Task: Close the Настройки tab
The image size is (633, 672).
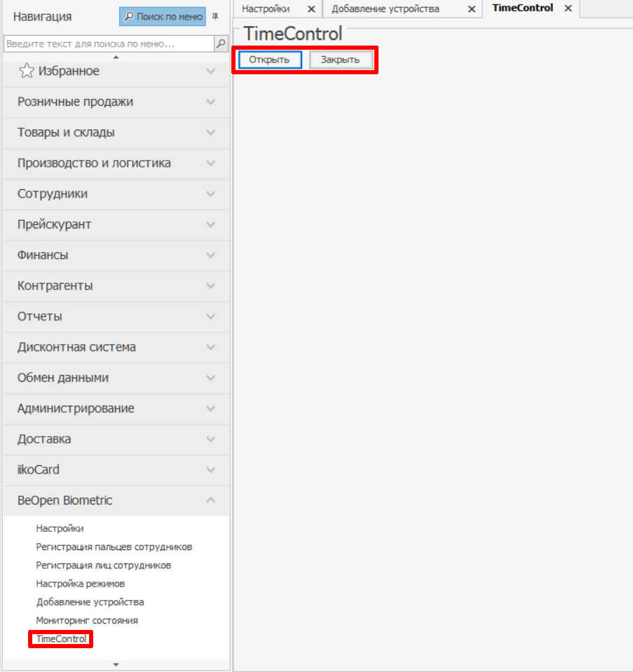Action: 311,8
